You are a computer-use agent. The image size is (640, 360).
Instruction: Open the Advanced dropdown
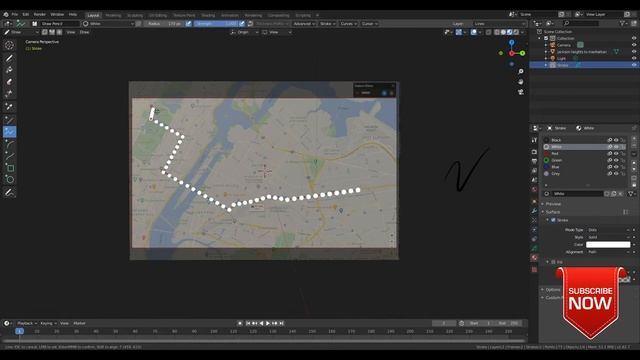[x=304, y=24]
